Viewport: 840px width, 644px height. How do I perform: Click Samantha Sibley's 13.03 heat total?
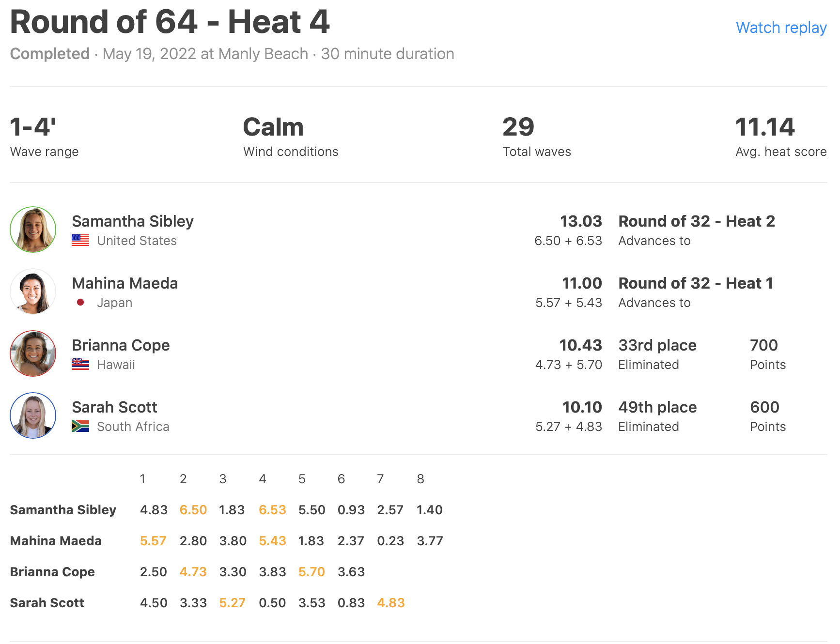[581, 221]
